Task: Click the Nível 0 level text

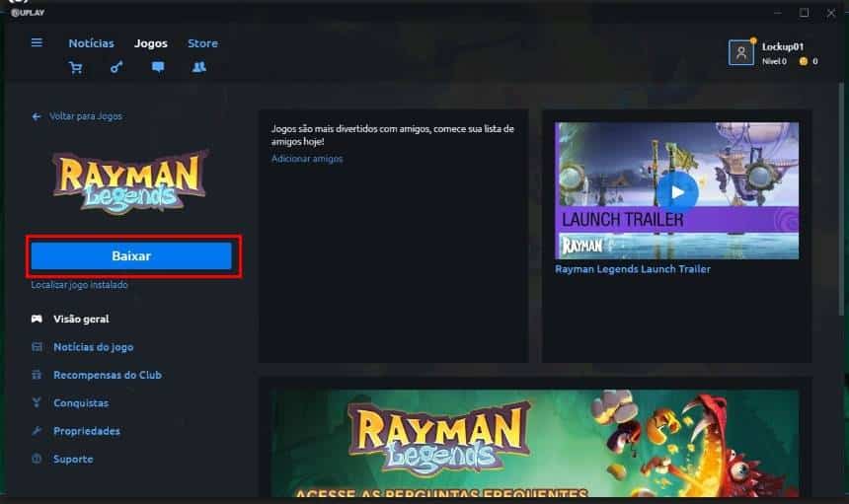Action: [x=774, y=62]
